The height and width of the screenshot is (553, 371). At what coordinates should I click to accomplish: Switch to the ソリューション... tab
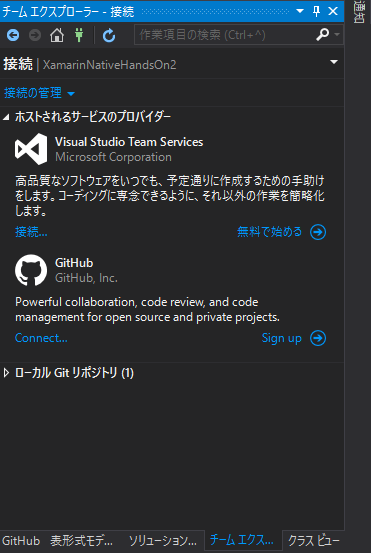(x=163, y=540)
